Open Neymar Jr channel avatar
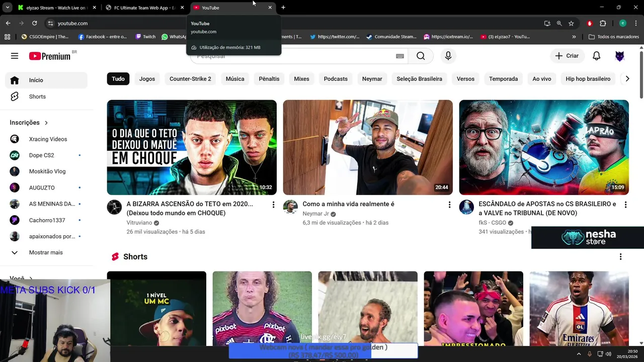 (290, 207)
